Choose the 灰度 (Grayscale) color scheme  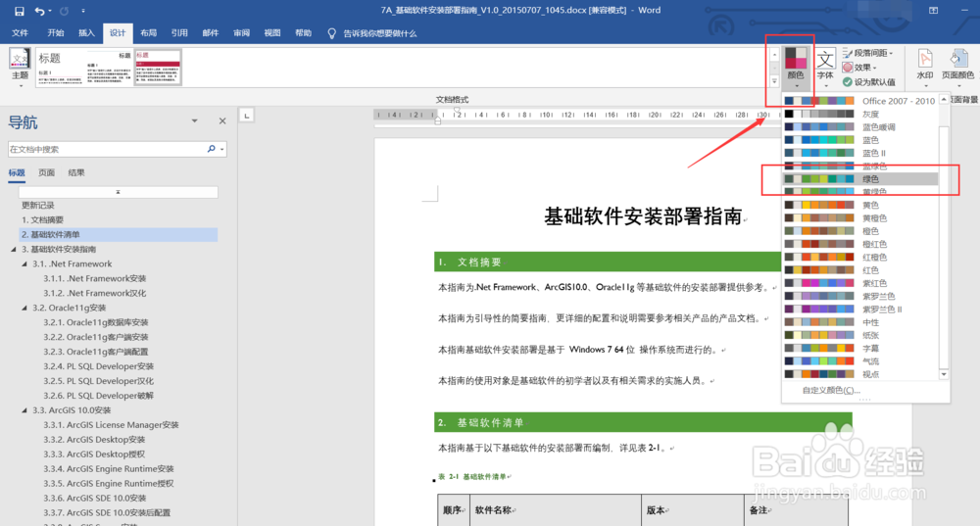[x=860, y=114]
